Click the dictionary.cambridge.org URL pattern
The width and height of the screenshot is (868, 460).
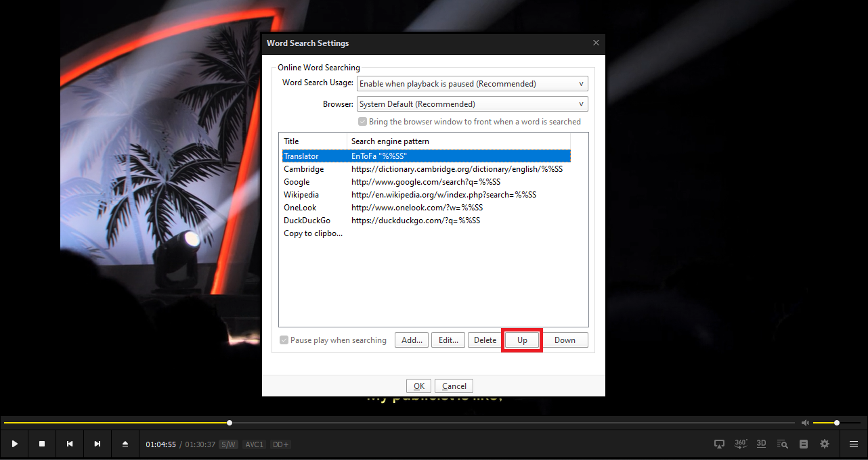(457, 169)
